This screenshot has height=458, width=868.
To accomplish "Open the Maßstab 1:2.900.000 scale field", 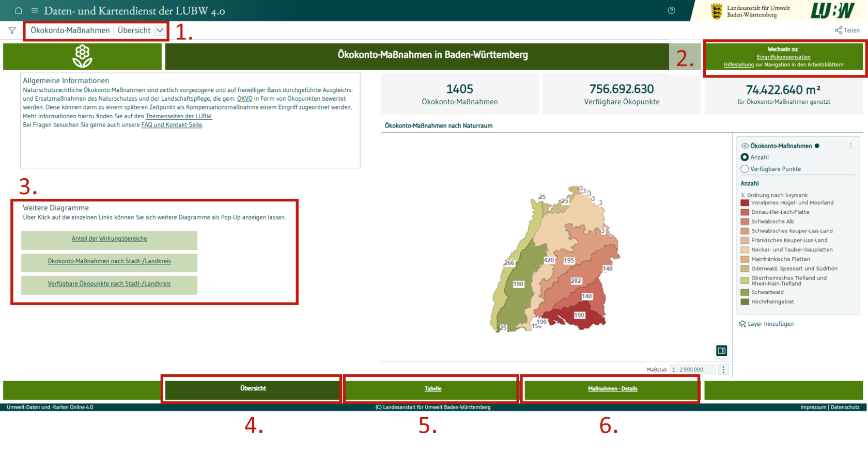I will click(x=692, y=370).
